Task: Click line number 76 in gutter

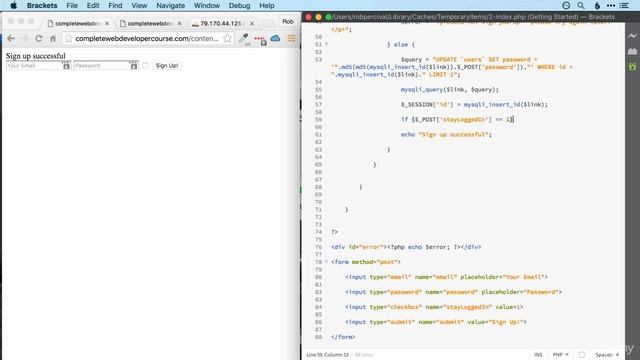Action: click(318, 247)
